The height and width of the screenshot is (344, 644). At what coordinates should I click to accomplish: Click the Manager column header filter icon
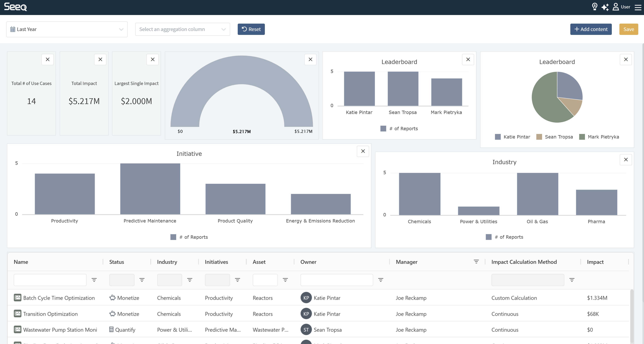pyautogui.click(x=476, y=262)
